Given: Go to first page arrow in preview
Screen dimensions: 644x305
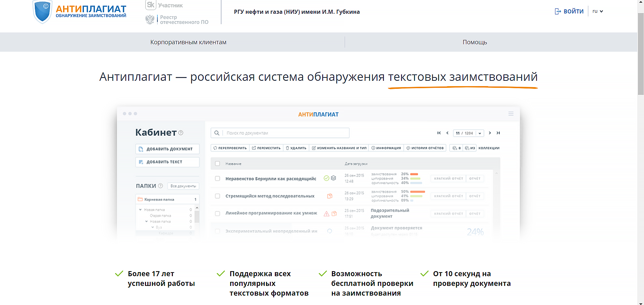Looking at the screenshot, I should pos(439,133).
